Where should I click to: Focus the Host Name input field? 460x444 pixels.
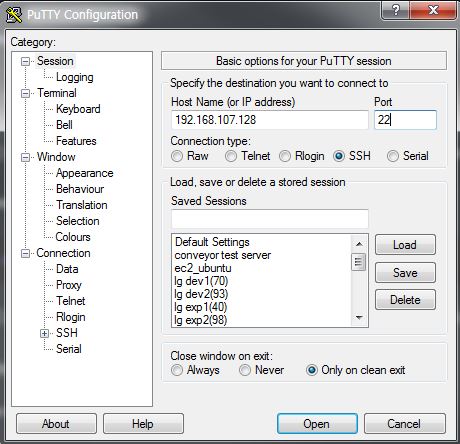click(x=270, y=120)
